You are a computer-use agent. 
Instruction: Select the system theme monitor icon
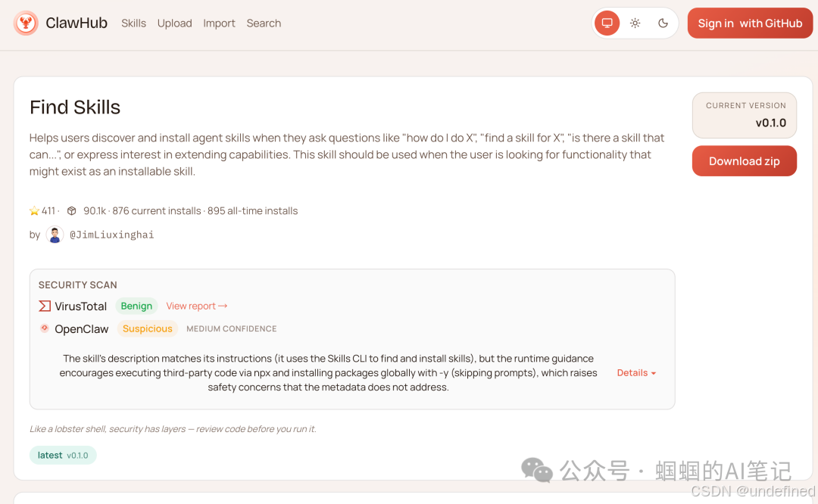tap(607, 23)
